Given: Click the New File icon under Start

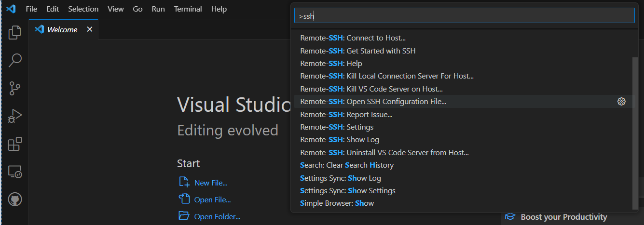Looking at the screenshot, I should point(184,182).
